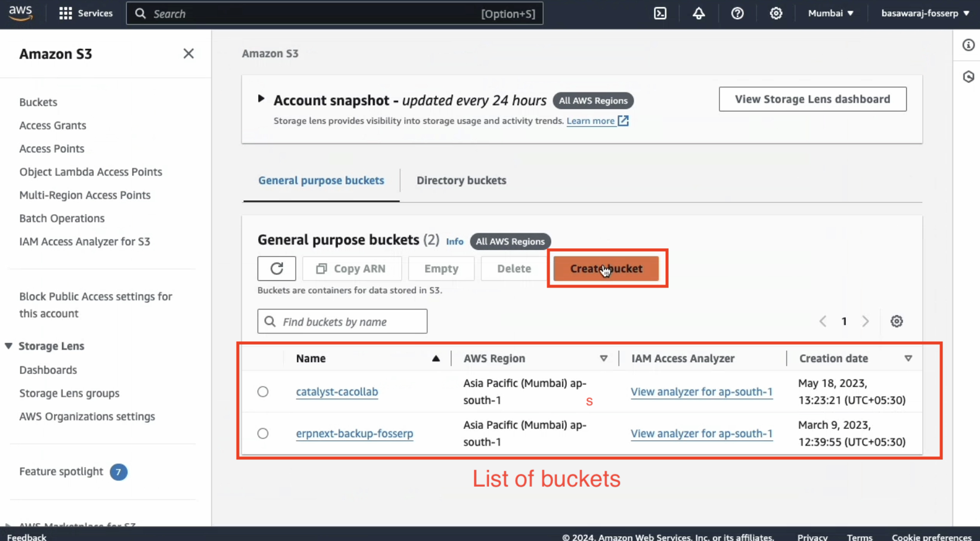This screenshot has height=541, width=980.
Task: Open the CloudShell terminal icon
Action: pos(660,13)
